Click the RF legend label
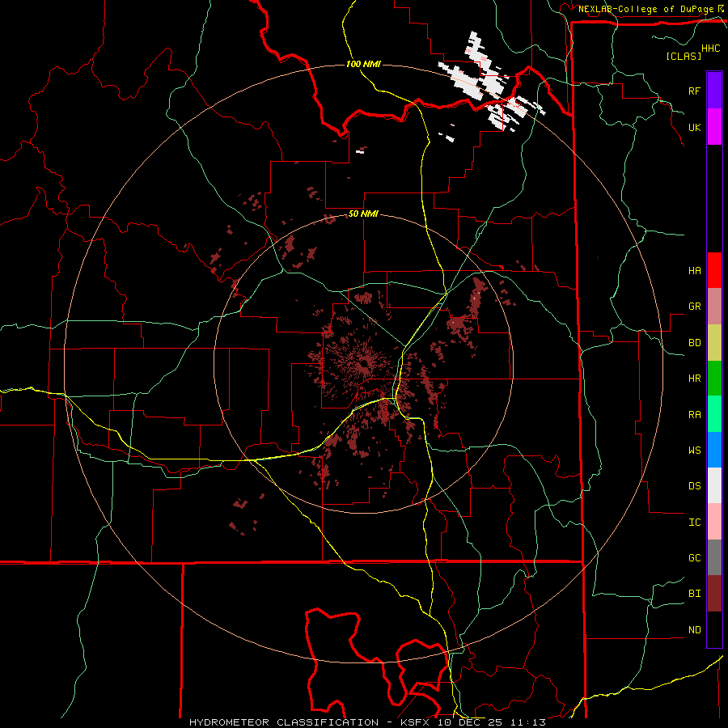Viewport: 728px width, 728px height. click(x=694, y=91)
